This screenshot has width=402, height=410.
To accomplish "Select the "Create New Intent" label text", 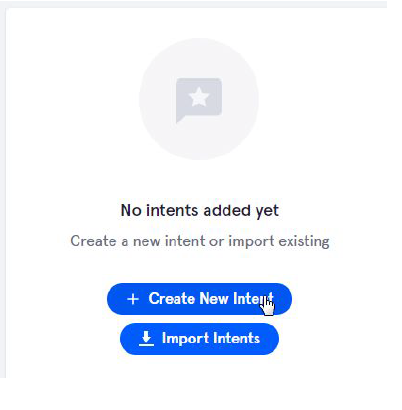I will click(x=211, y=298).
